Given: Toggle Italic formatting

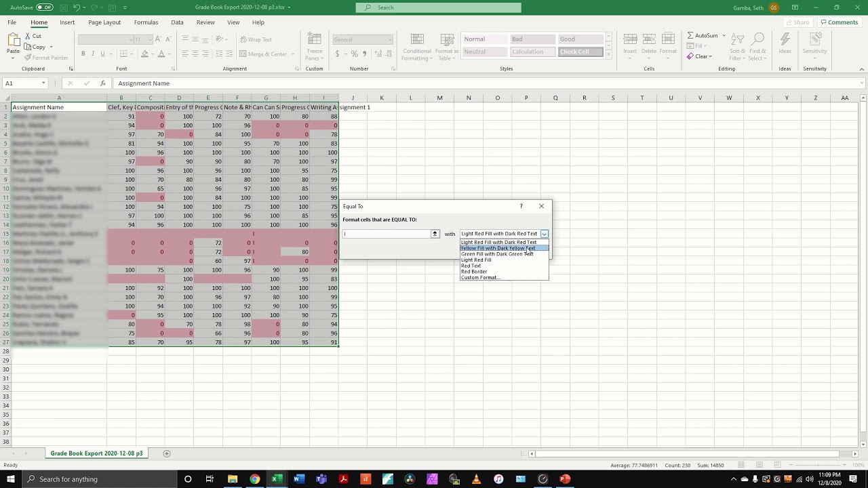Looking at the screenshot, I should click(93, 54).
